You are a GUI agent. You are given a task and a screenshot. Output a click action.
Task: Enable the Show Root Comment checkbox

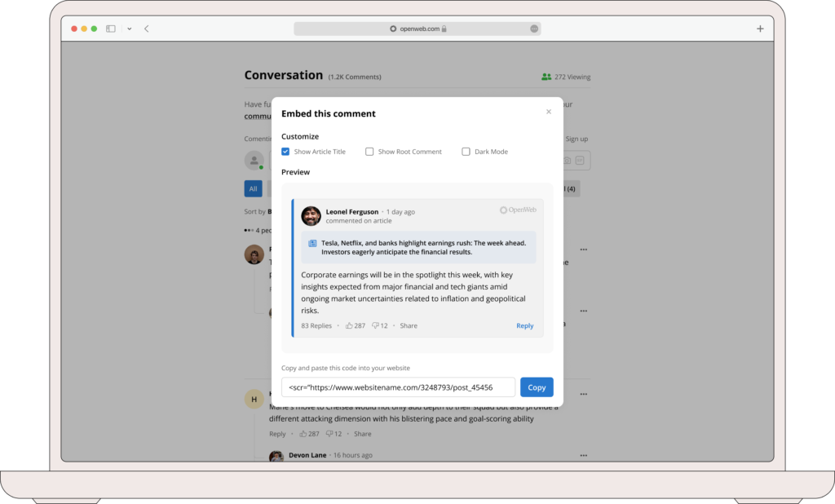[369, 152]
